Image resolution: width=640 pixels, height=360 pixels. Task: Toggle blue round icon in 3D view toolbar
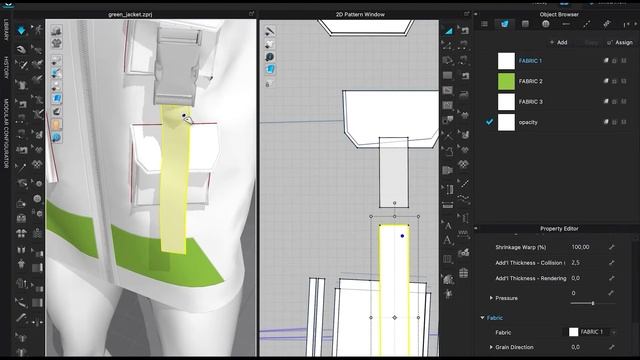click(x=56, y=137)
